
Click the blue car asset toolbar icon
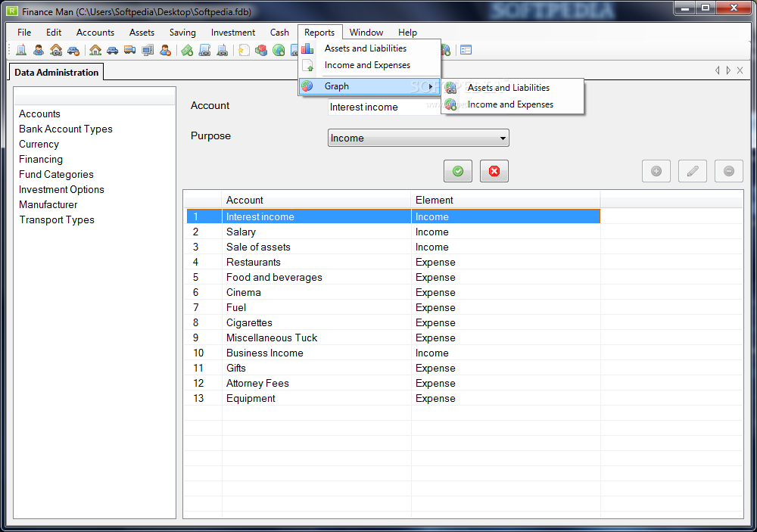(113, 50)
